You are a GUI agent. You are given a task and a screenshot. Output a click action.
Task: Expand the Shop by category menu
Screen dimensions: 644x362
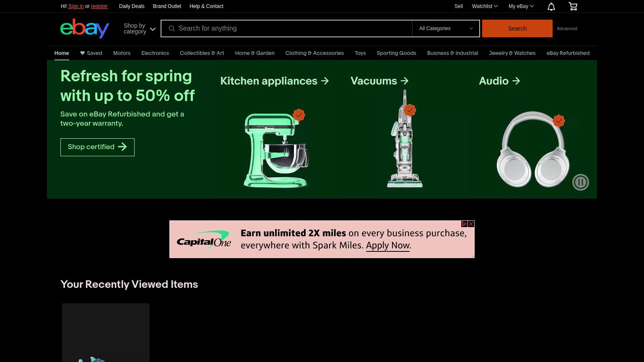139,28
